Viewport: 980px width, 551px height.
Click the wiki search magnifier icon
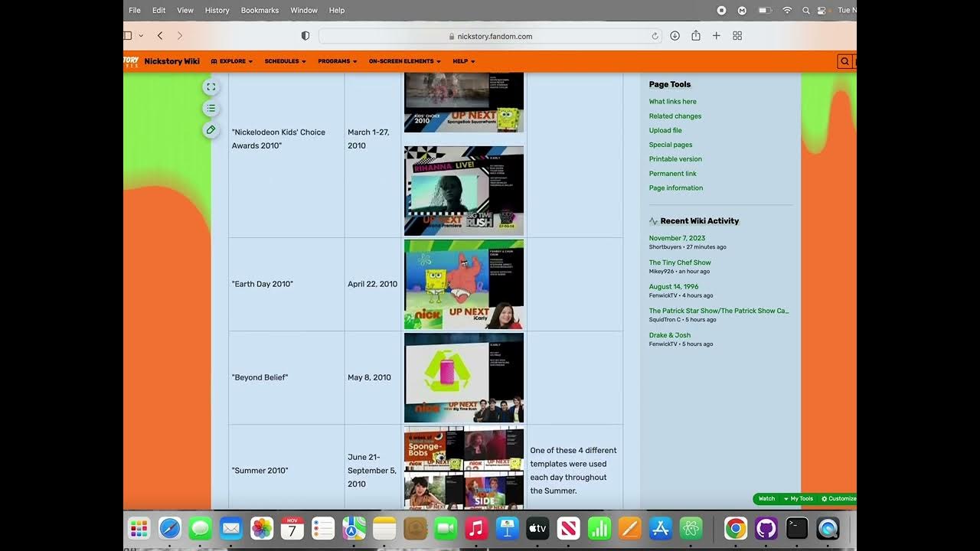pos(844,61)
